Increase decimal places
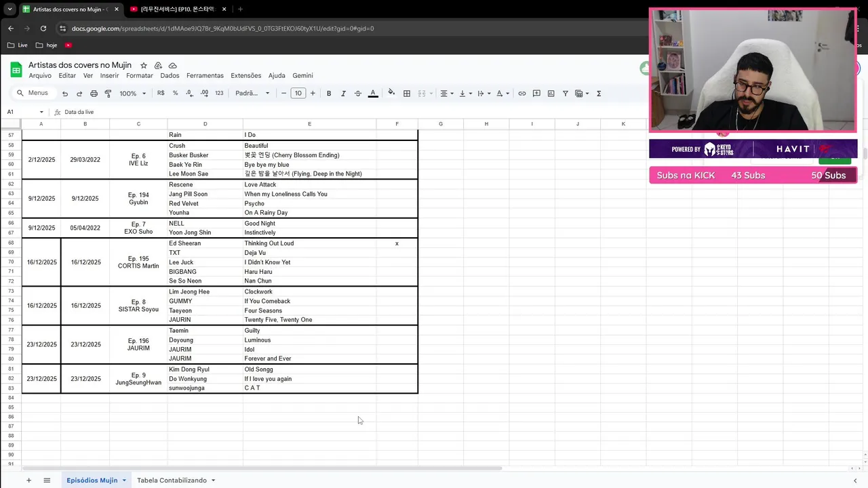This screenshot has width=868, height=488. pos(204,94)
